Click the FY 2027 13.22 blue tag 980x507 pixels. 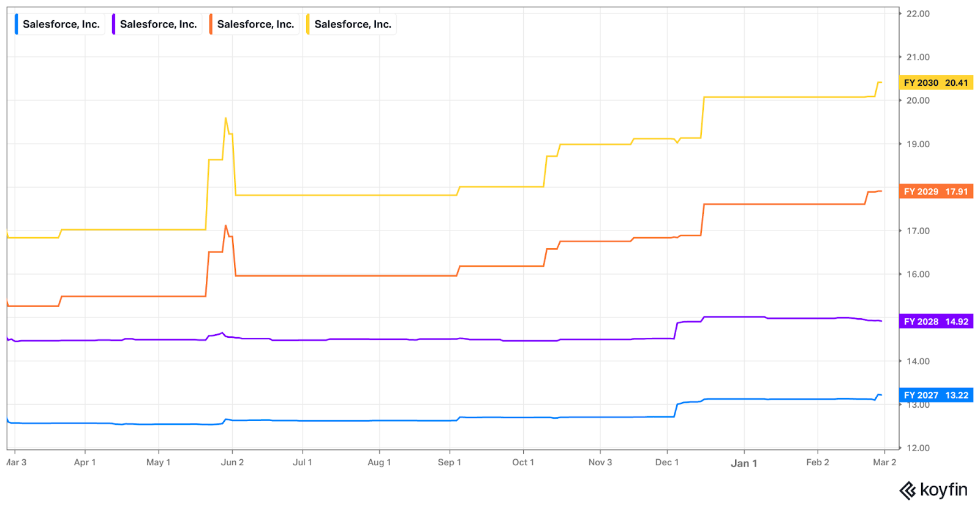(935, 395)
